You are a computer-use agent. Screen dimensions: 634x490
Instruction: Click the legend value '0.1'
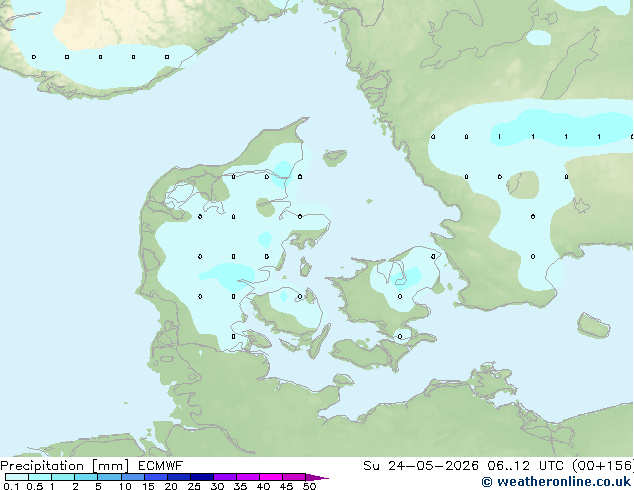tap(11, 486)
